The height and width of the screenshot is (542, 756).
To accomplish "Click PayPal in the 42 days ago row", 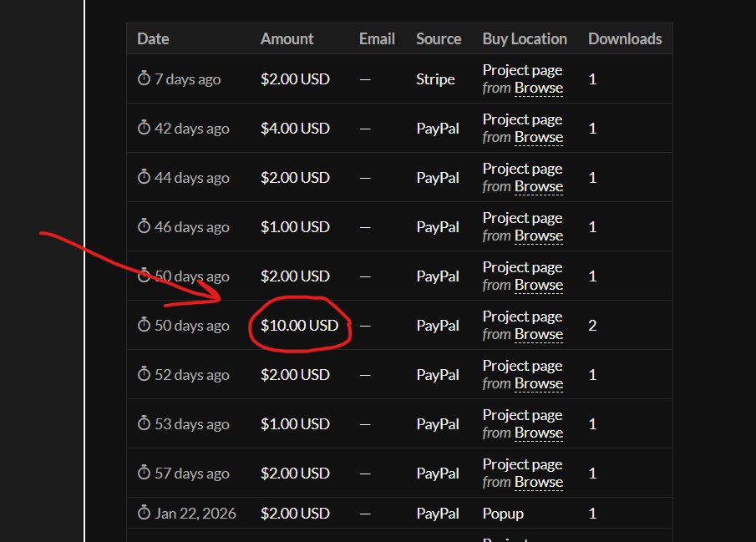I will [x=438, y=129].
